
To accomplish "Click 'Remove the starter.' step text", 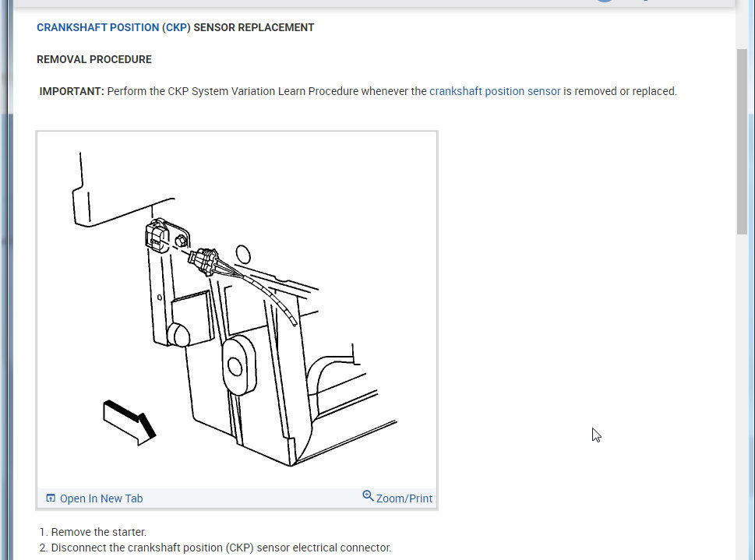I will [99, 532].
